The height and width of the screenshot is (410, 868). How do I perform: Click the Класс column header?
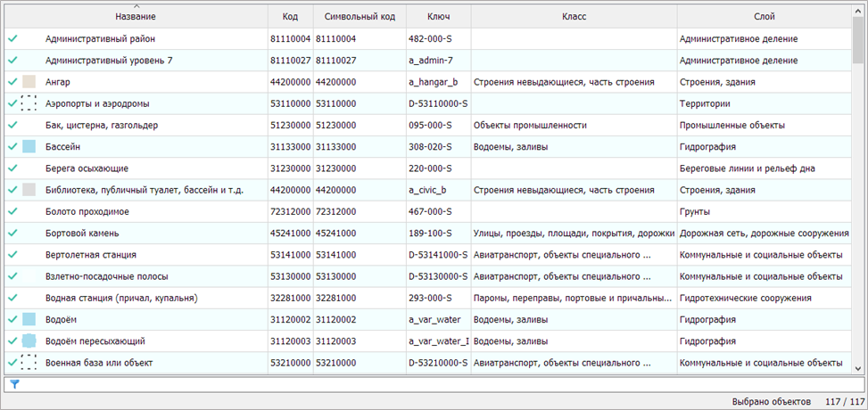[574, 17]
